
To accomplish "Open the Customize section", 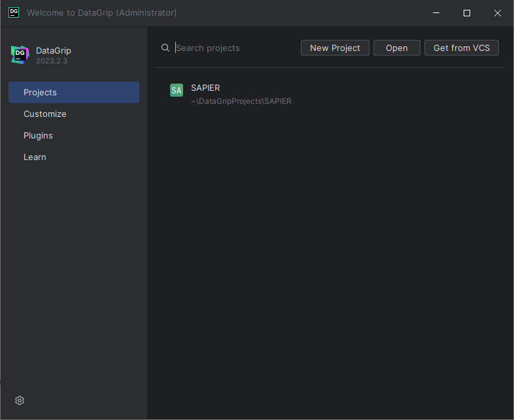I will [74, 114].
